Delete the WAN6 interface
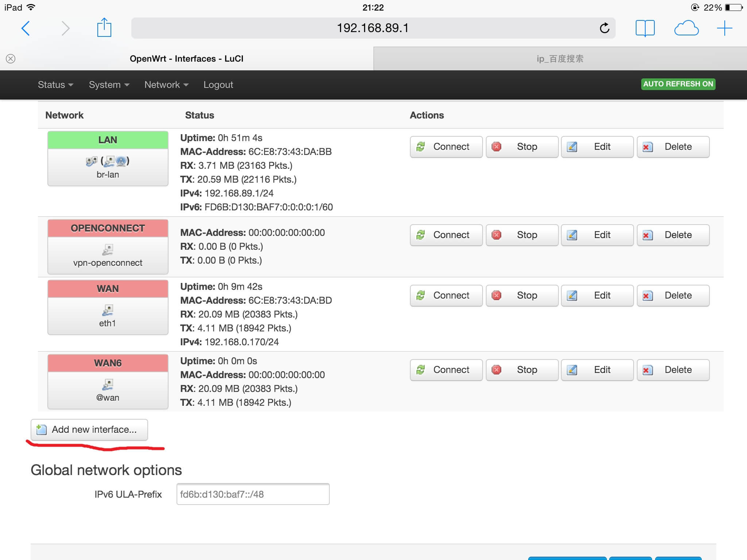The image size is (747, 560). pyautogui.click(x=673, y=370)
